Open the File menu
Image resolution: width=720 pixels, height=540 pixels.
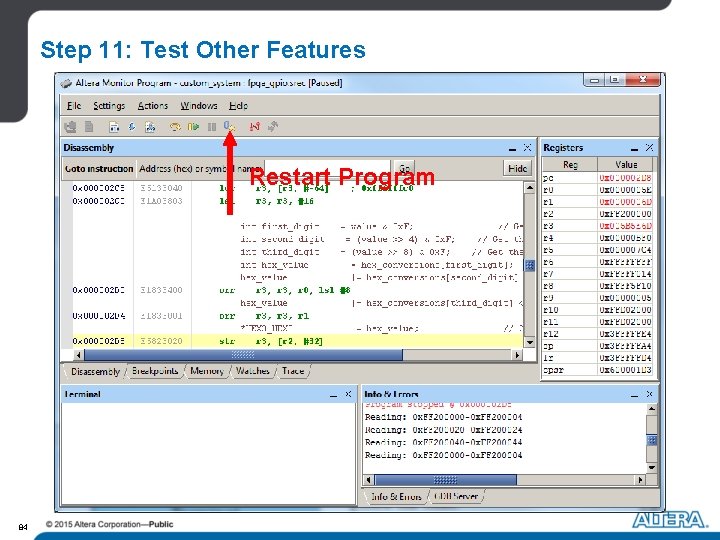pyautogui.click(x=73, y=106)
